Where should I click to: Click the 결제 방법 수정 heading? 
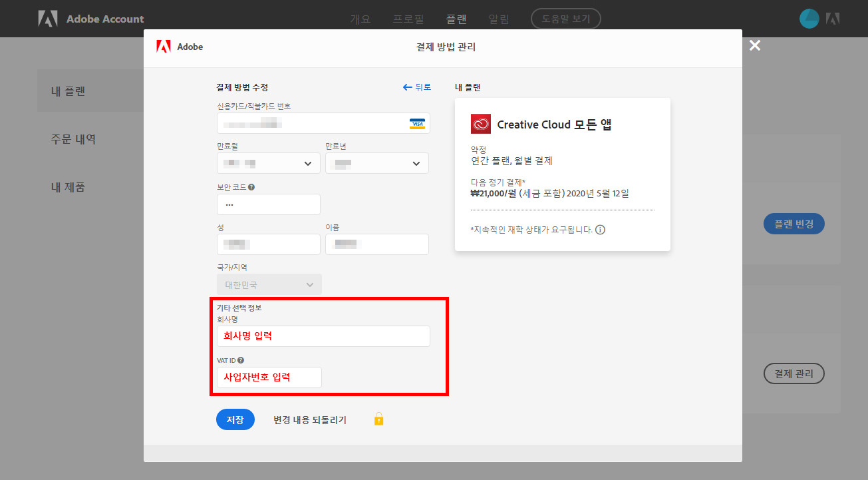[242, 87]
